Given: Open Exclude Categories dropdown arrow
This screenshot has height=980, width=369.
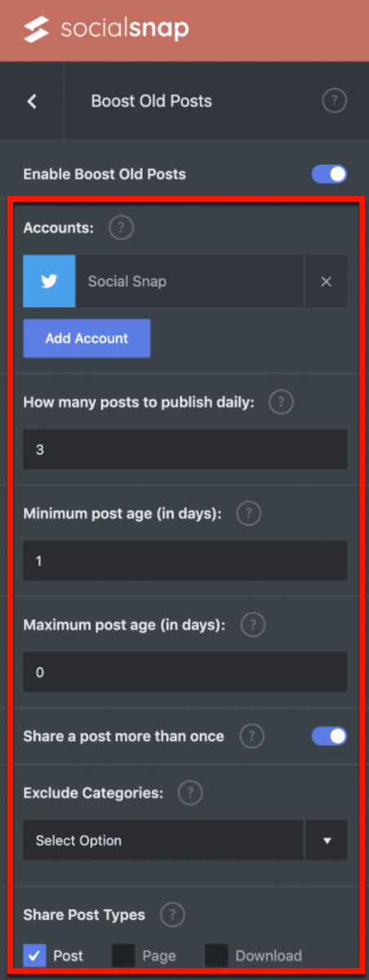Looking at the screenshot, I should [x=327, y=840].
